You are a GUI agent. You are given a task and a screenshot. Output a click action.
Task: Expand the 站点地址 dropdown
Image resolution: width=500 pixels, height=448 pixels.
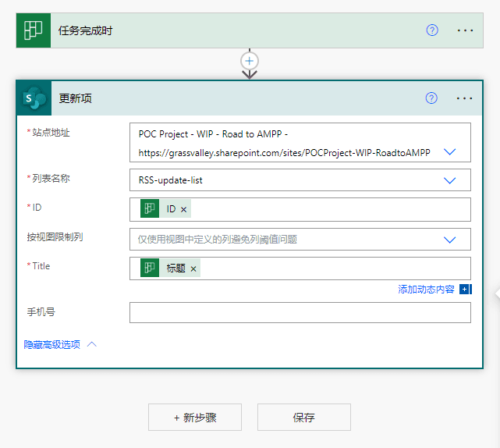click(449, 153)
